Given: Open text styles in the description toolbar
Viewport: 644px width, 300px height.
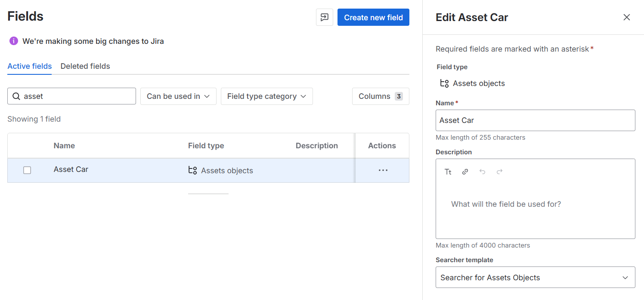Looking at the screenshot, I should (448, 172).
